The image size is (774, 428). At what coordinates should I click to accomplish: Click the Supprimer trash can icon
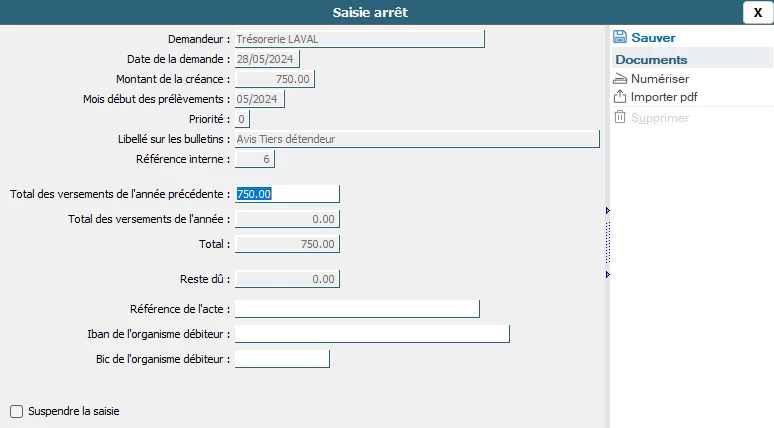pyautogui.click(x=620, y=118)
